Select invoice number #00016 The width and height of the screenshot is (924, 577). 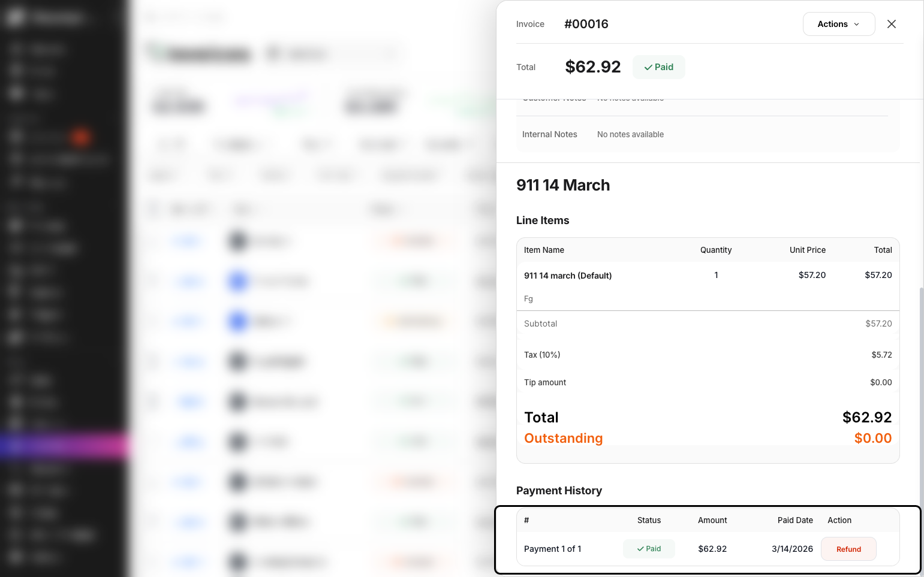(586, 24)
